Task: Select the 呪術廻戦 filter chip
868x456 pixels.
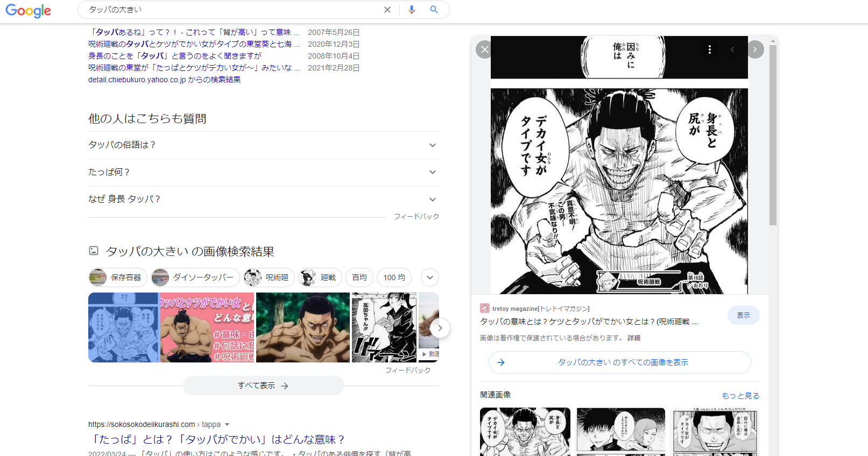Action: click(x=269, y=277)
